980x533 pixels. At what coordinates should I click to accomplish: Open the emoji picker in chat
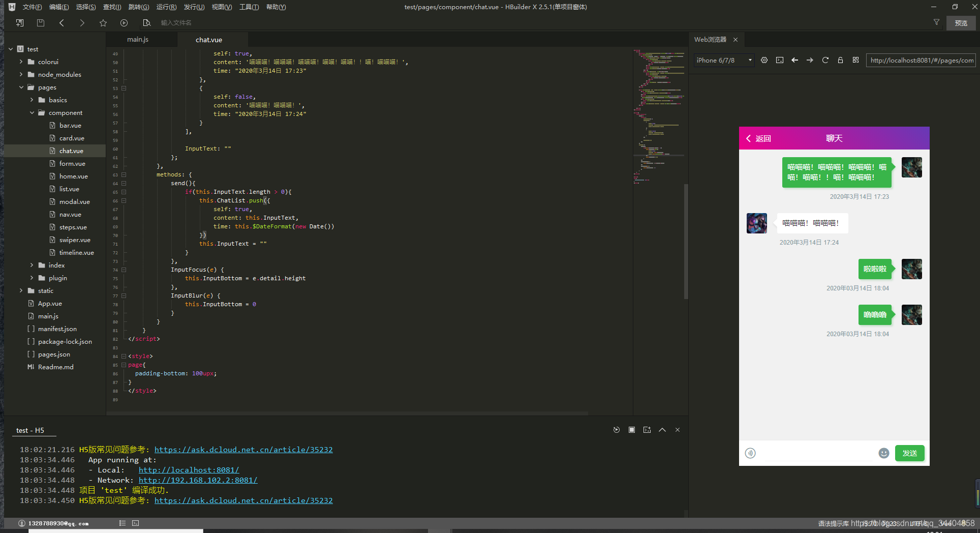(x=884, y=453)
